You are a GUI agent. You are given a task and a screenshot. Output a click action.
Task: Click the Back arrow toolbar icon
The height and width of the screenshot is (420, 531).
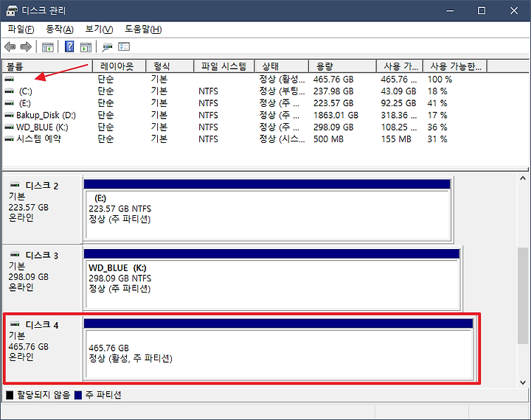[10, 46]
